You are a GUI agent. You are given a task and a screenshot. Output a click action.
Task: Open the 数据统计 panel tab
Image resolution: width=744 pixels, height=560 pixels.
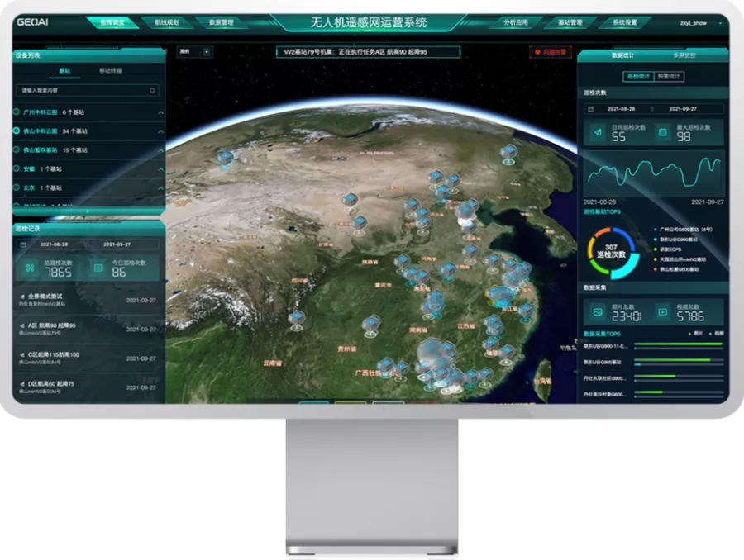click(622, 55)
